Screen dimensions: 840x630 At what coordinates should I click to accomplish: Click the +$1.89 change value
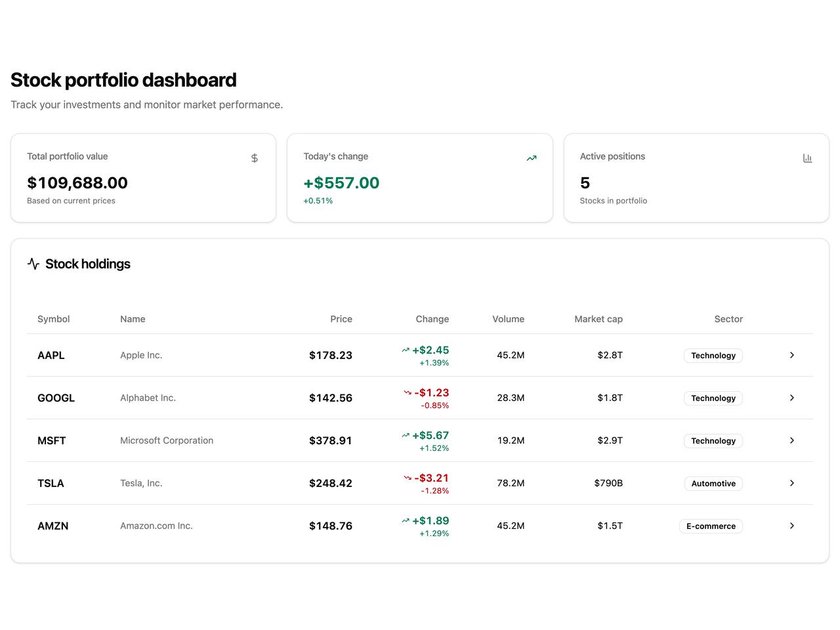pos(430,520)
